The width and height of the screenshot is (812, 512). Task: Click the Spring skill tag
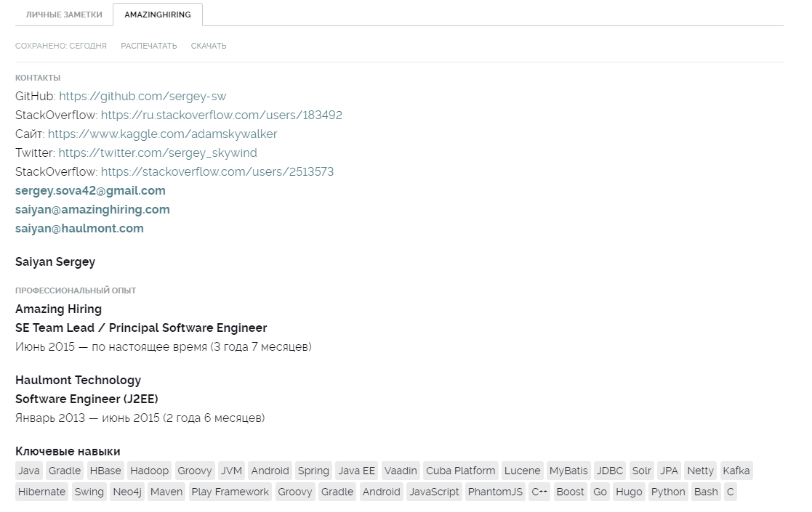coord(313,471)
